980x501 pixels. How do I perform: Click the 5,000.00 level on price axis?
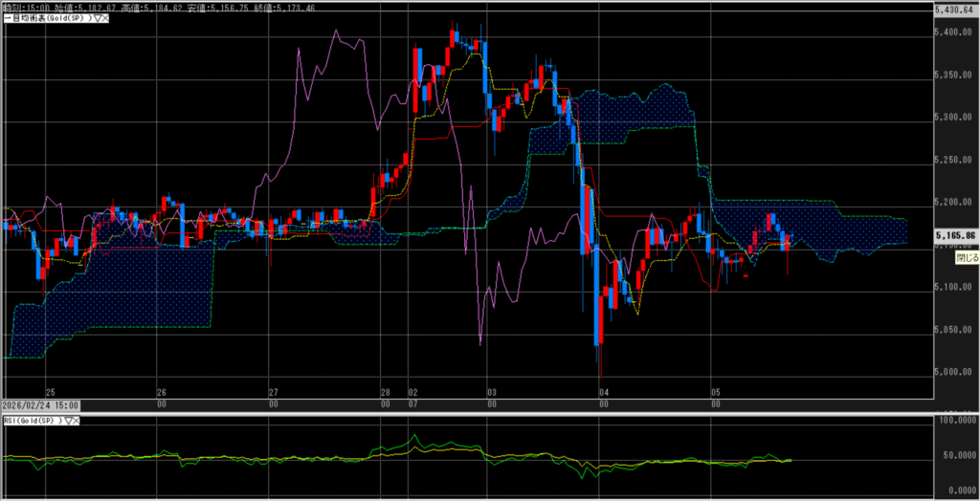click(953, 372)
